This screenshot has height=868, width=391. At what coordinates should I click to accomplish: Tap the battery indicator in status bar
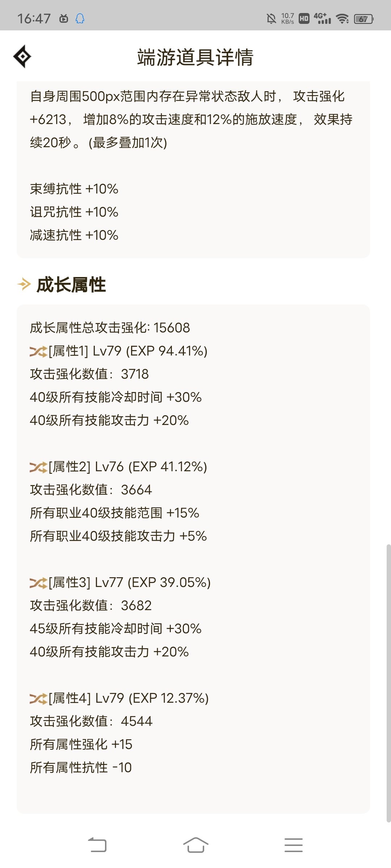pyautogui.click(x=363, y=19)
